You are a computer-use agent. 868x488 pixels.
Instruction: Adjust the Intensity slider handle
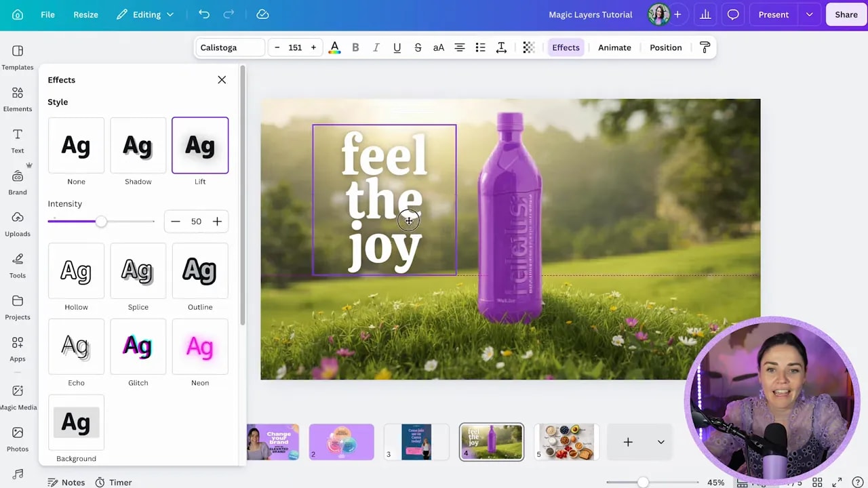(x=101, y=222)
